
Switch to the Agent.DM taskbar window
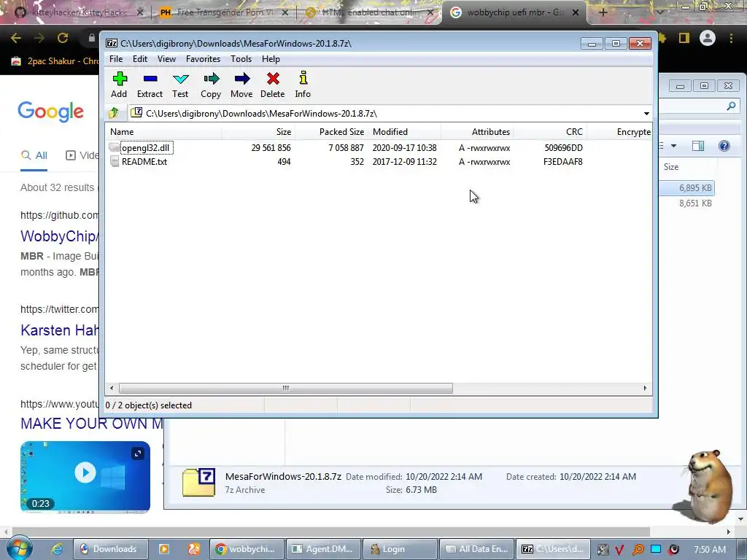click(322, 549)
